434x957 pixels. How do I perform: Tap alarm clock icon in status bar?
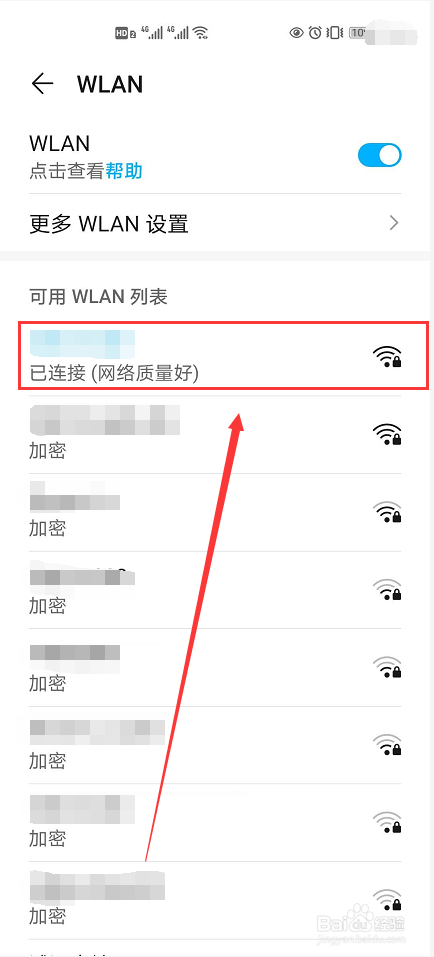pos(315,32)
